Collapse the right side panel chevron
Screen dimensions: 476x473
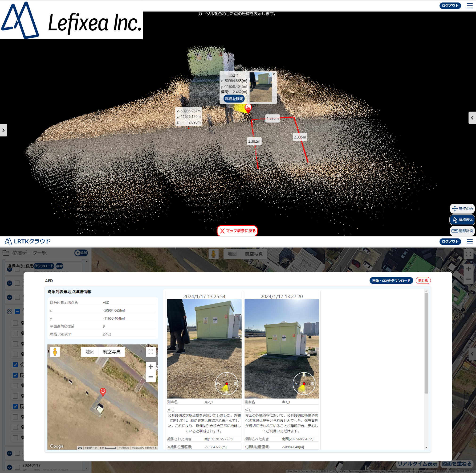(472, 118)
